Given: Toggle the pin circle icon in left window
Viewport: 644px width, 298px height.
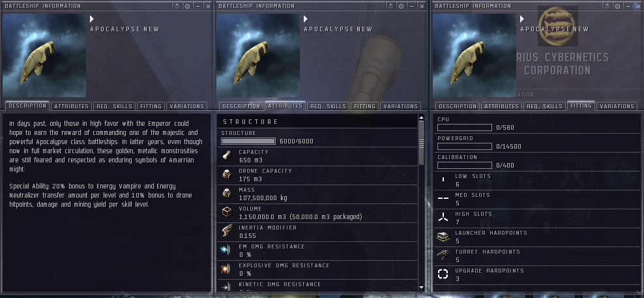Looking at the screenshot, I should (x=187, y=6).
